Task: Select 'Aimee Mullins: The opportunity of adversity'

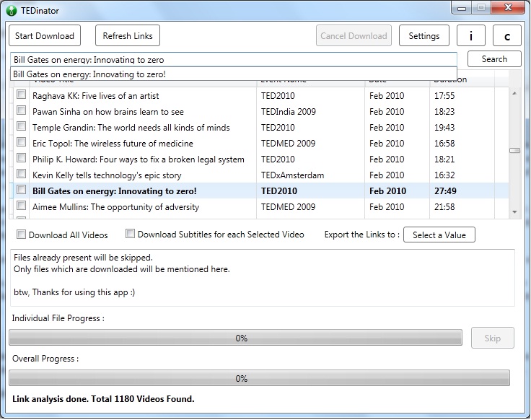Action: [116, 207]
